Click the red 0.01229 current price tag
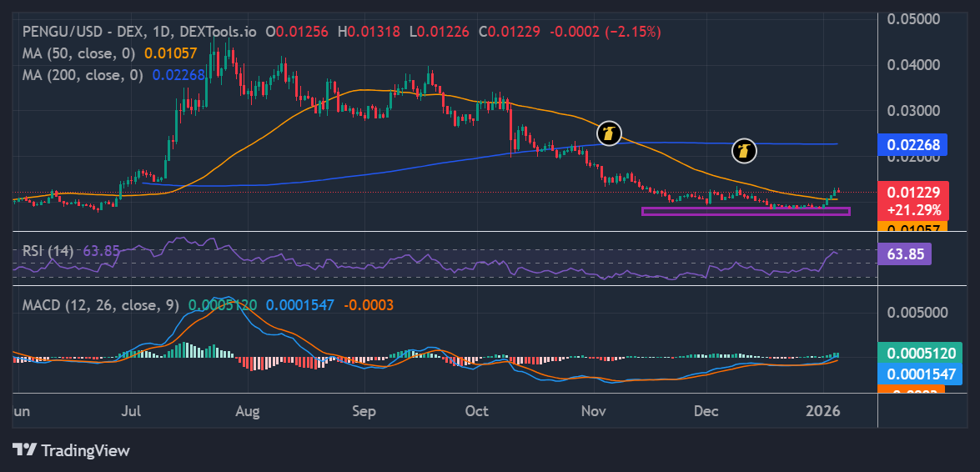The height and width of the screenshot is (472, 980). [x=912, y=193]
